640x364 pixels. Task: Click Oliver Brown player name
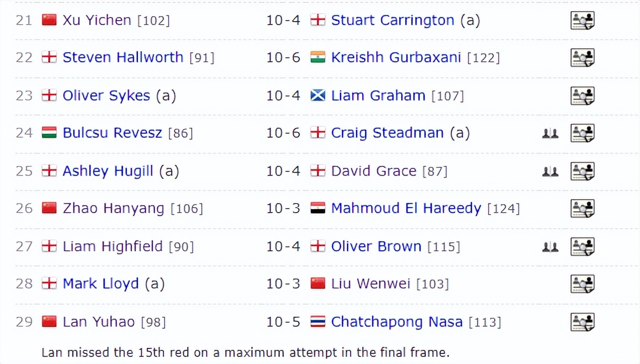click(x=376, y=246)
